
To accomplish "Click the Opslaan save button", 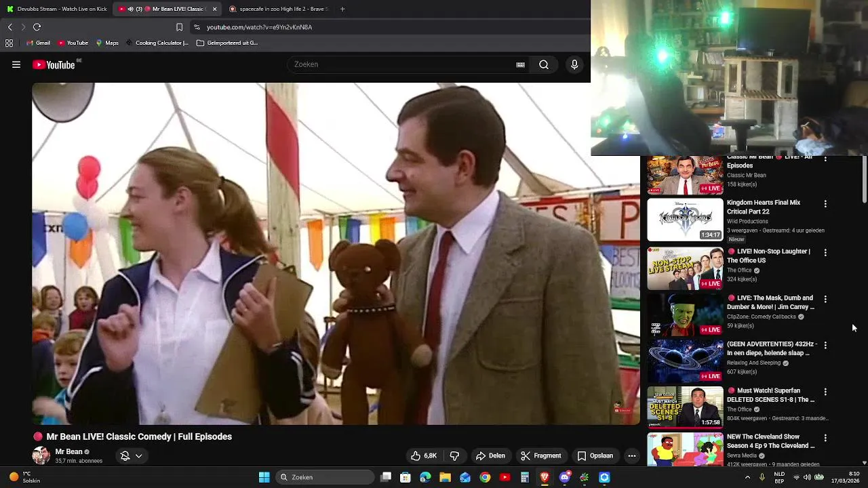I will pyautogui.click(x=595, y=455).
